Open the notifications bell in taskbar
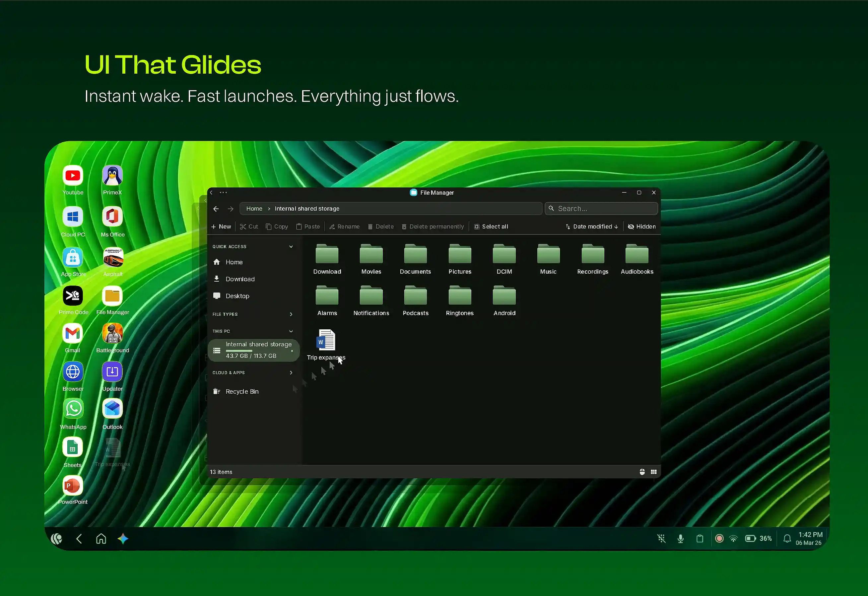Screen dimensions: 868x596 pos(787,539)
